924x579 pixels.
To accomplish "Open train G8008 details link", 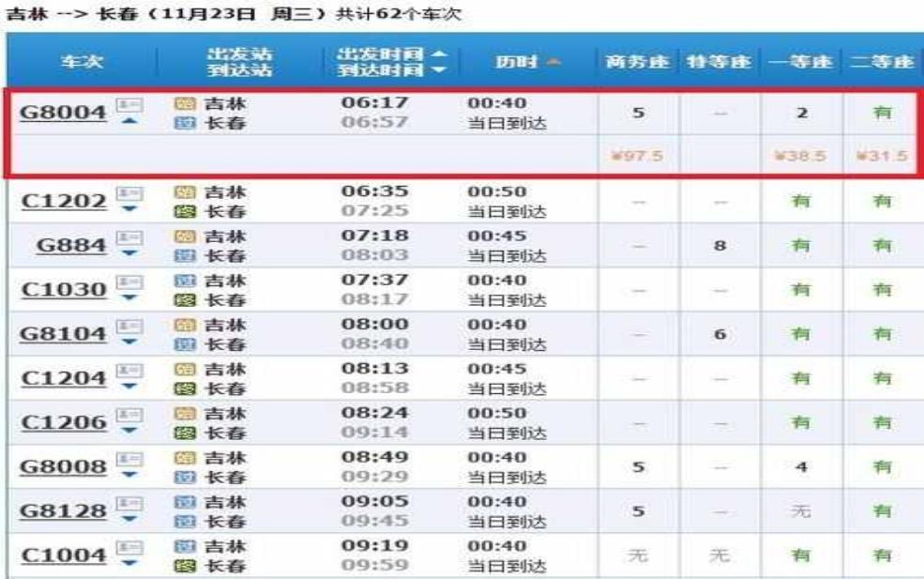I will coord(63,466).
